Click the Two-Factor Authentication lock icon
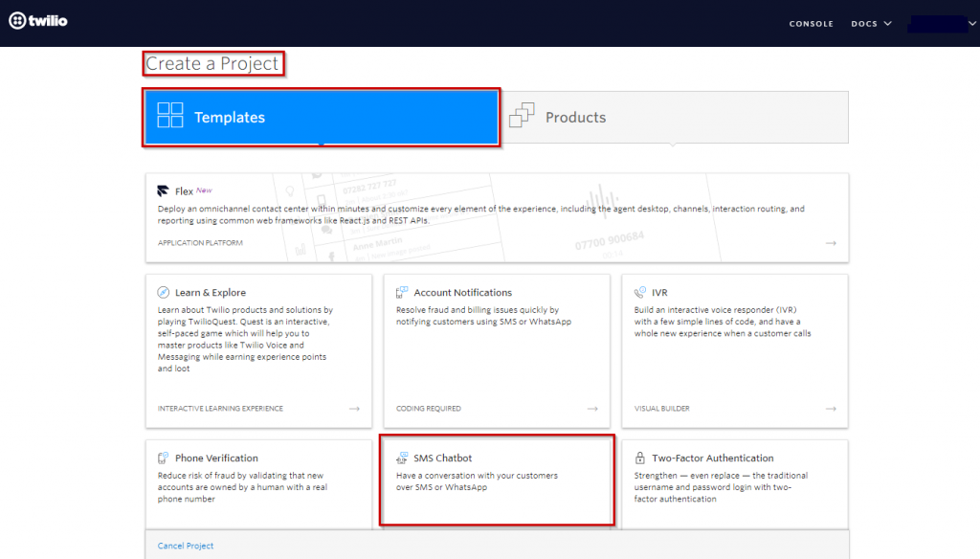This screenshot has width=980, height=559. (x=640, y=458)
